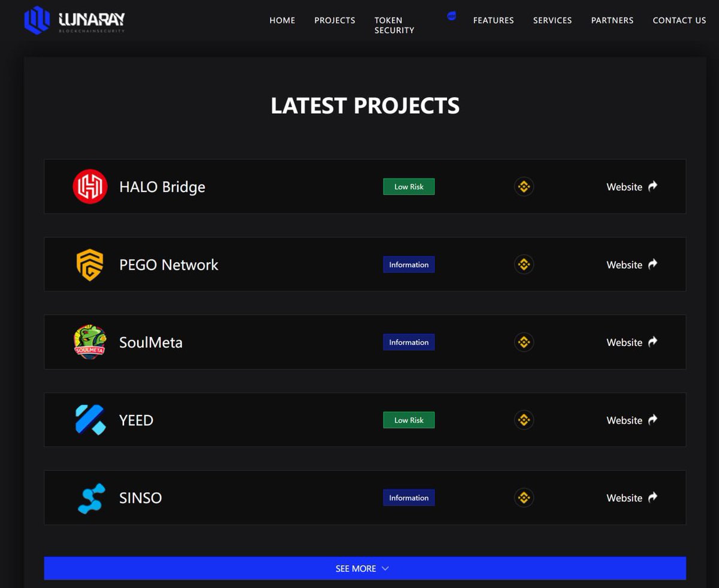The width and height of the screenshot is (719, 588).
Task: Open the TOKEN SECURITY menu item
Action: coord(394,25)
